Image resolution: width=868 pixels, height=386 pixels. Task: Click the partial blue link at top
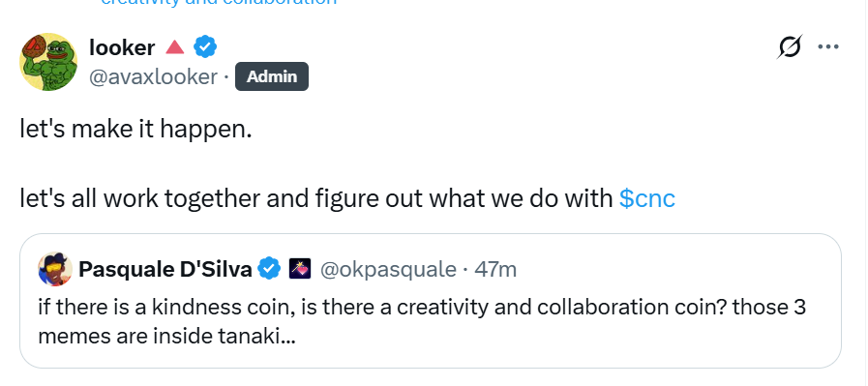tap(219, 2)
